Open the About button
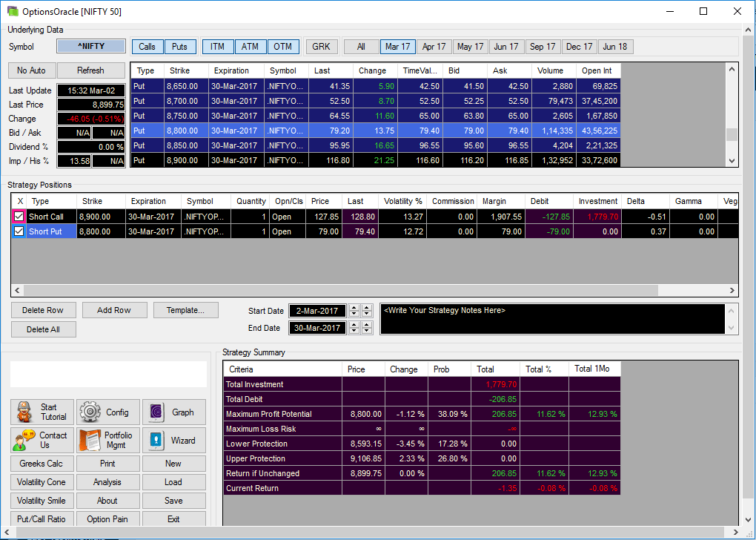The width and height of the screenshot is (756, 540). (x=108, y=501)
